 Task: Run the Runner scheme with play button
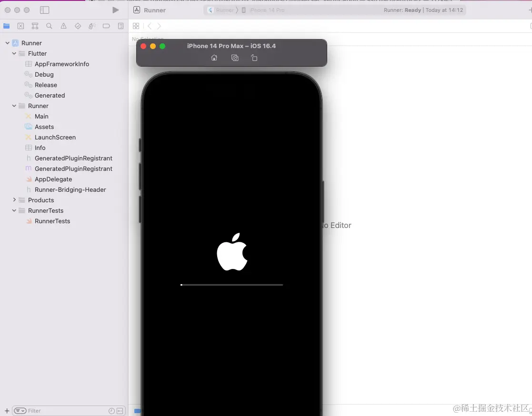[x=115, y=10]
